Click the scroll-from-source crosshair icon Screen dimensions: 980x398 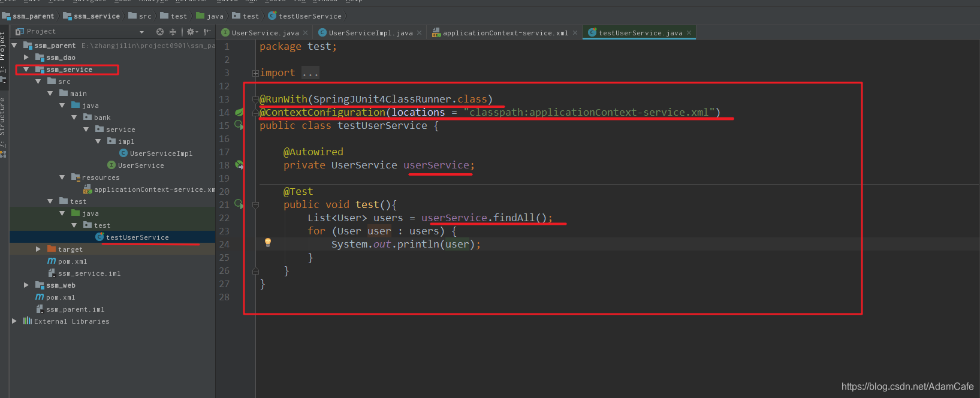[159, 32]
